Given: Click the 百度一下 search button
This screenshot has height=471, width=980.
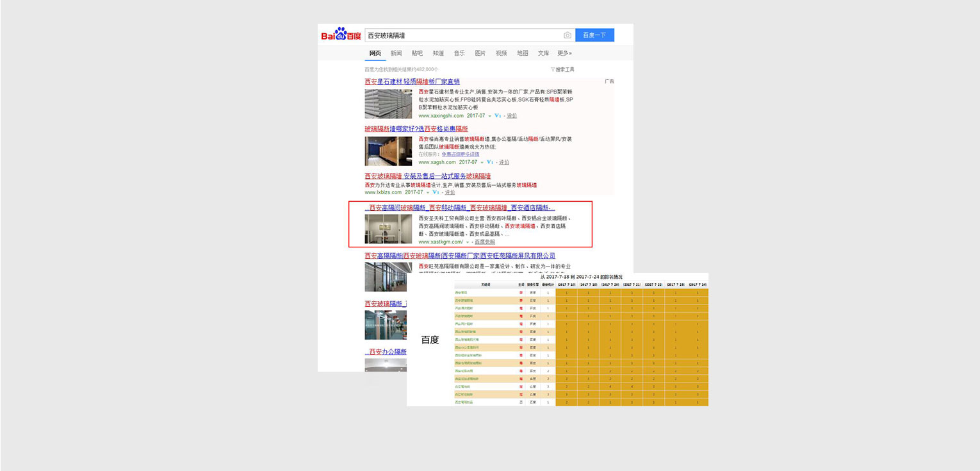Looking at the screenshot, I should pyautogui.click(x=594, y=34).
